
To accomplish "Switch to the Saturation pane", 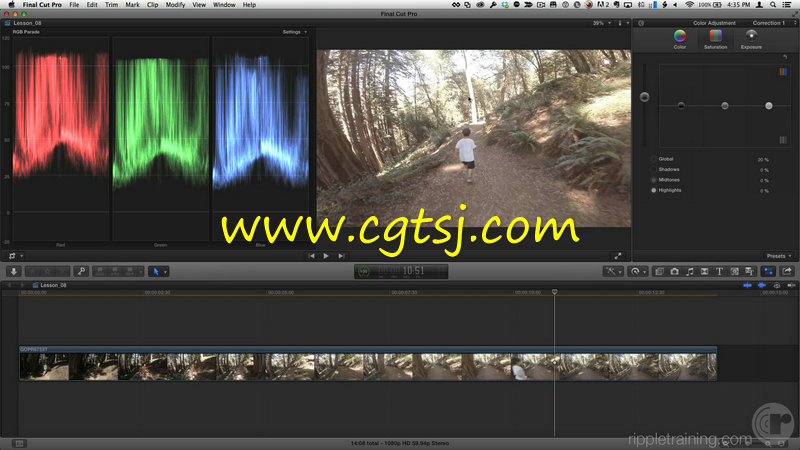I will (715, 39).
